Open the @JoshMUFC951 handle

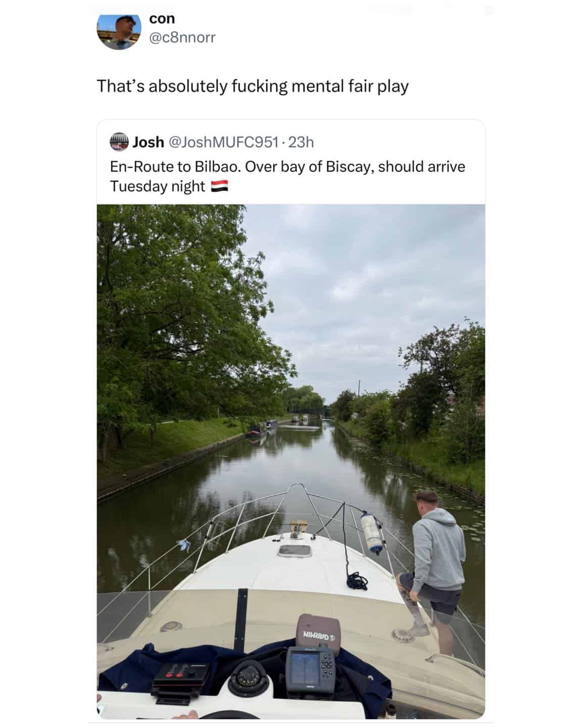pyautogui.click(x=223, y=142)
